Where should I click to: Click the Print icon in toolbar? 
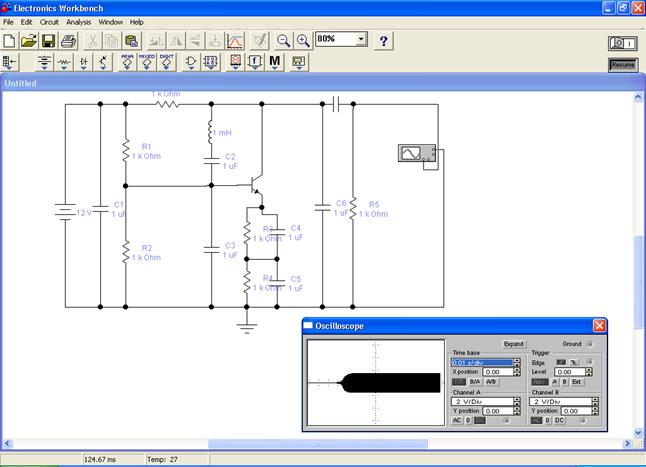(69, 41)
